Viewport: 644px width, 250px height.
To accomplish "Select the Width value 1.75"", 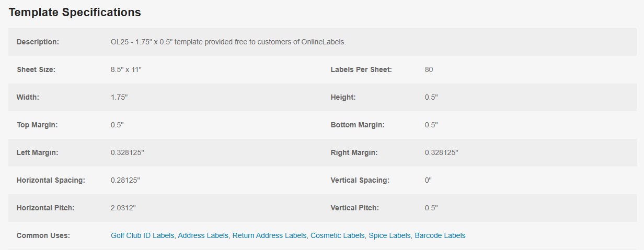I will (x=119, y=97).
